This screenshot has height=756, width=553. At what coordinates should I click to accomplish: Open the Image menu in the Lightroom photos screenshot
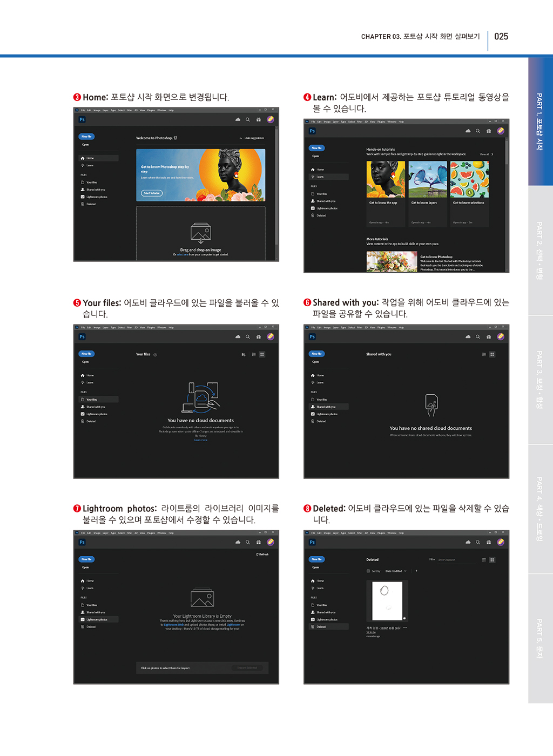pos(97,533)
